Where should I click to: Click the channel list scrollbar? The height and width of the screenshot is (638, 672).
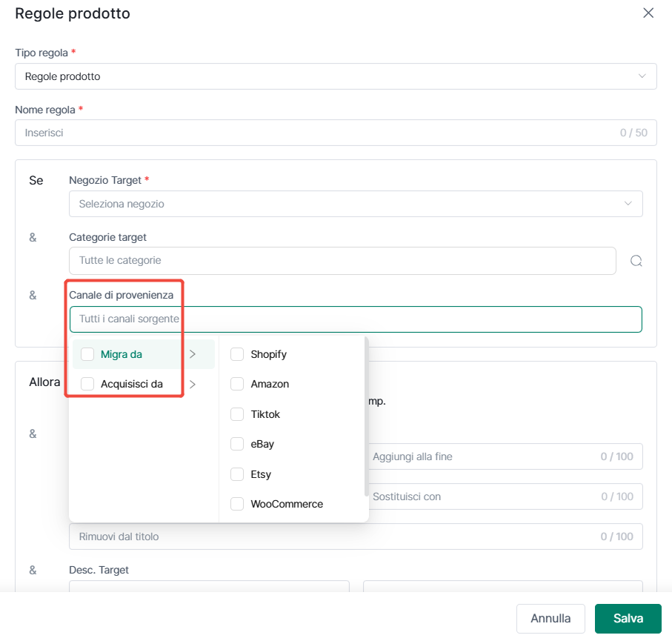pyautogui.click(x=367, y=416)
